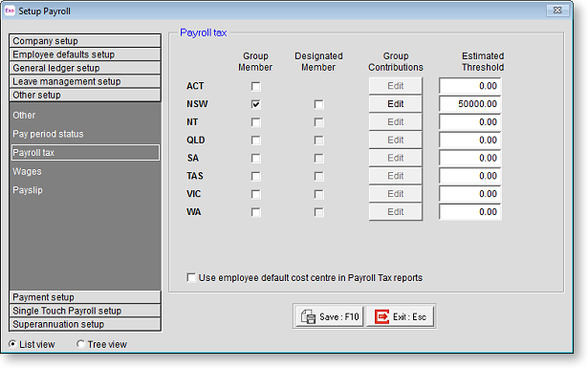The height and width of the screenshot is (368, 588).
Task: Expand the Superannuation setup section
Action: click(x=85, y=324)
